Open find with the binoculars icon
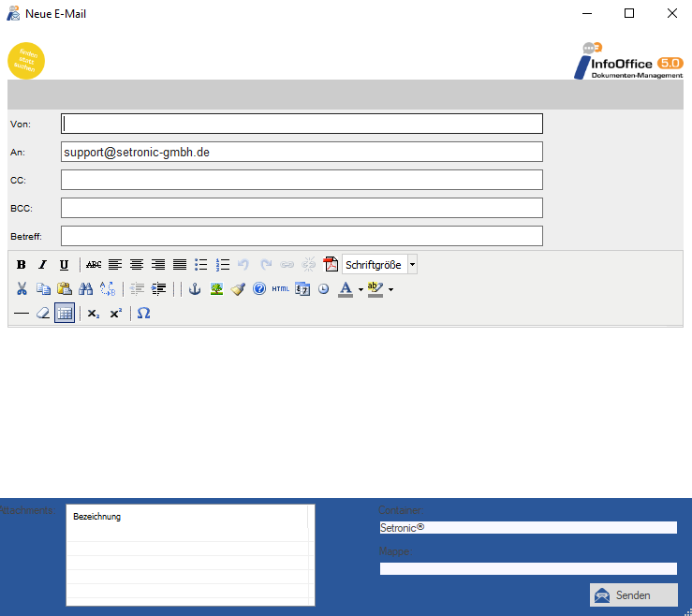This screenshot has width=692, height=616. pos(85,289)
